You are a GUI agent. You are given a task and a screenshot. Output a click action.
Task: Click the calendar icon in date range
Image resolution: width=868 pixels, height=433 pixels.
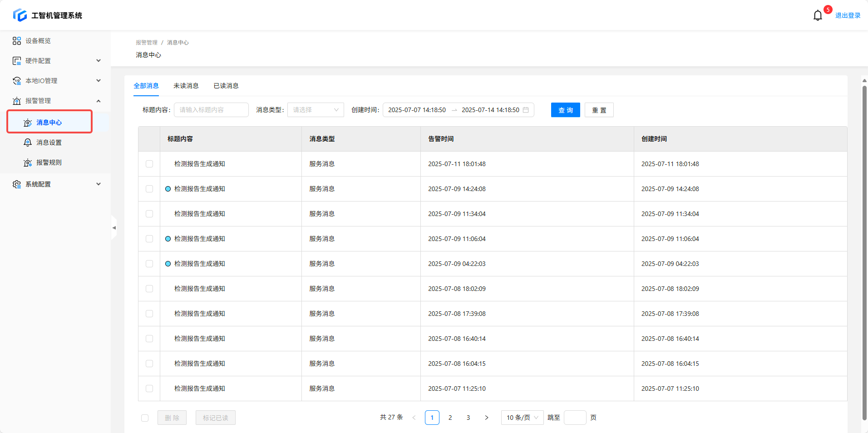coord(526,110)
